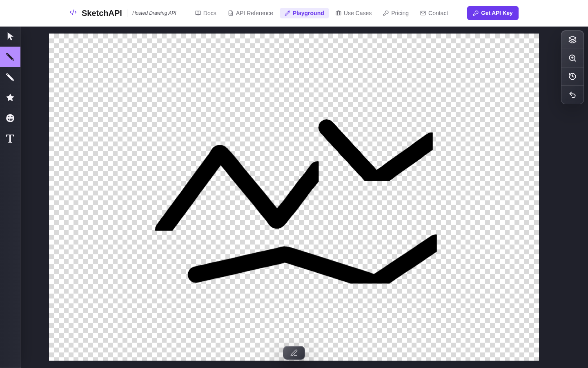This screenshot has width=588, height=368.
Task: Click the 'Hosted Drawing API' tagline
Action: [x=154, y=13]
